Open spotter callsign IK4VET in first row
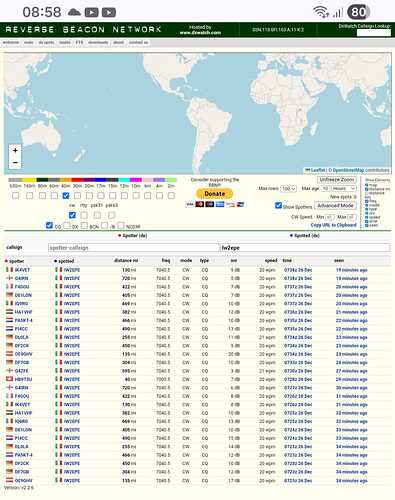This screenshot has height=500, width=395. tap(22, 270)
